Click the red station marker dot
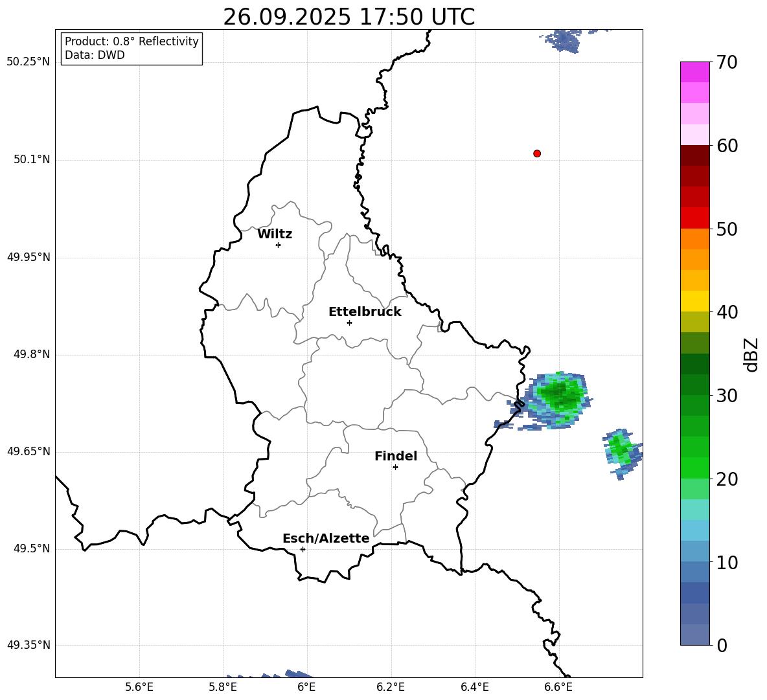 (537, 153)
